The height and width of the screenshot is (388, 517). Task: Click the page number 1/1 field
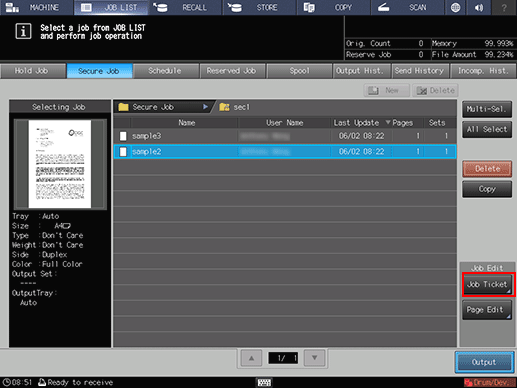(283, 358)
